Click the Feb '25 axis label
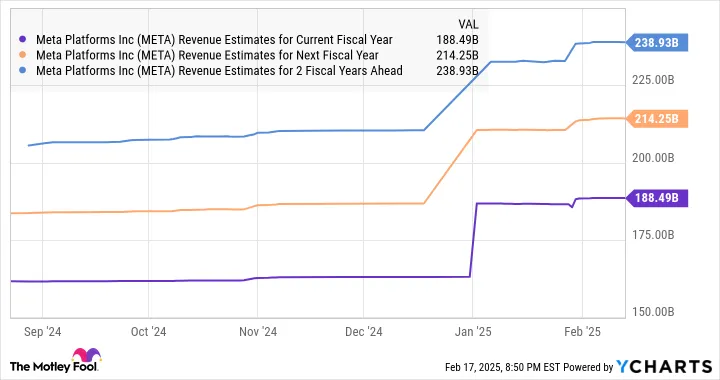The width and height of the screenshot is (720, 380). (582, 332)
